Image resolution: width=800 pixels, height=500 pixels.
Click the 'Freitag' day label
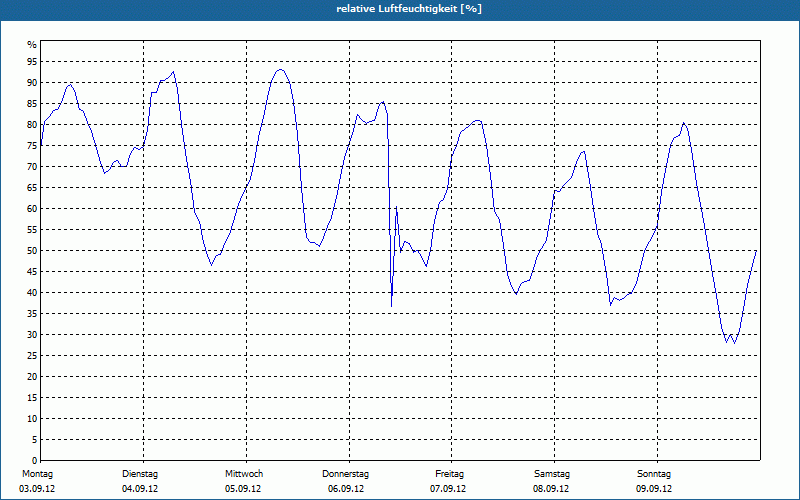[x=449, y=474]
